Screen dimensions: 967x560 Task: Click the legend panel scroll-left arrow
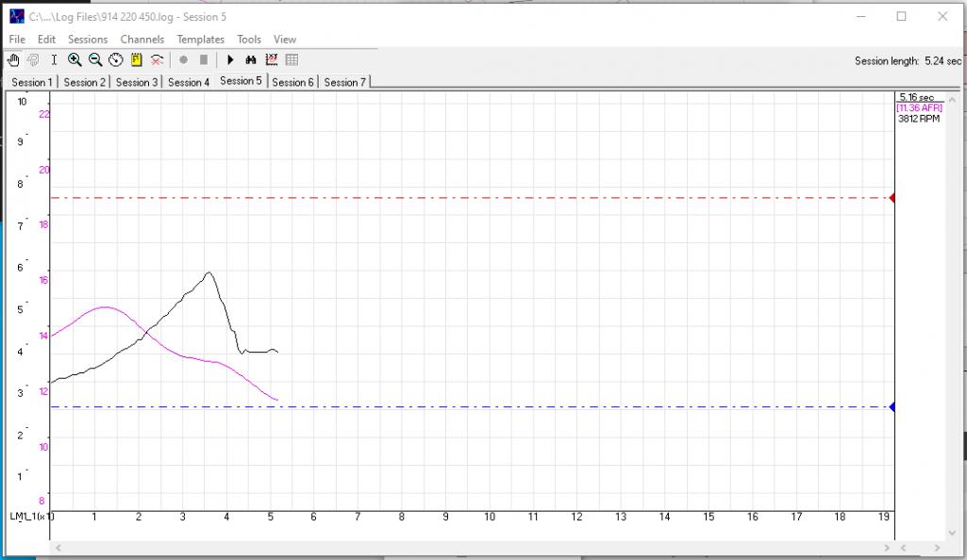tap(903, 547)
